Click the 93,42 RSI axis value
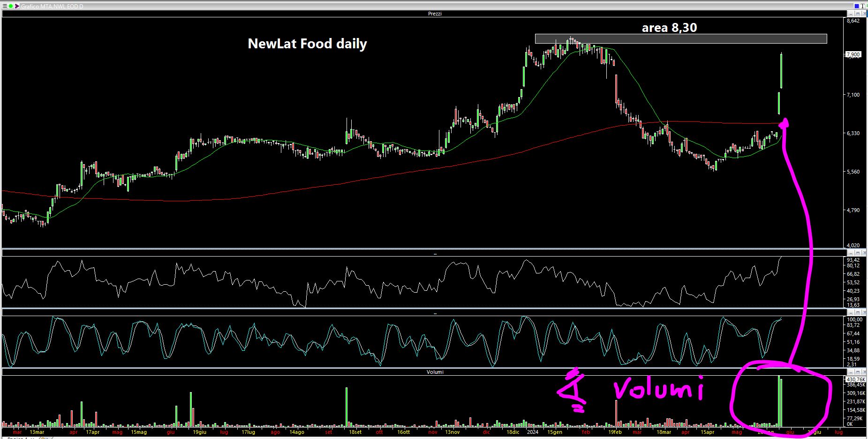 click(x=853, y=260)
